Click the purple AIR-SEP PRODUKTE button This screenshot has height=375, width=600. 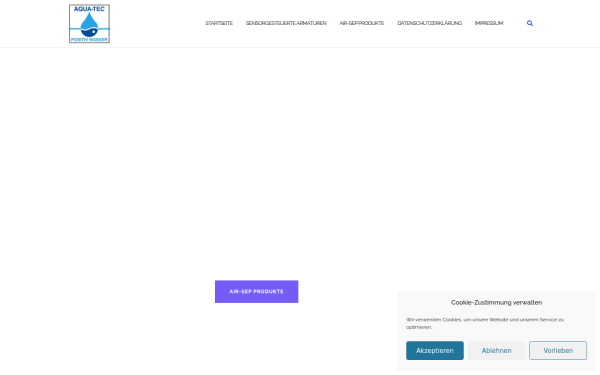pyautogui.click(x=256, y=292)
